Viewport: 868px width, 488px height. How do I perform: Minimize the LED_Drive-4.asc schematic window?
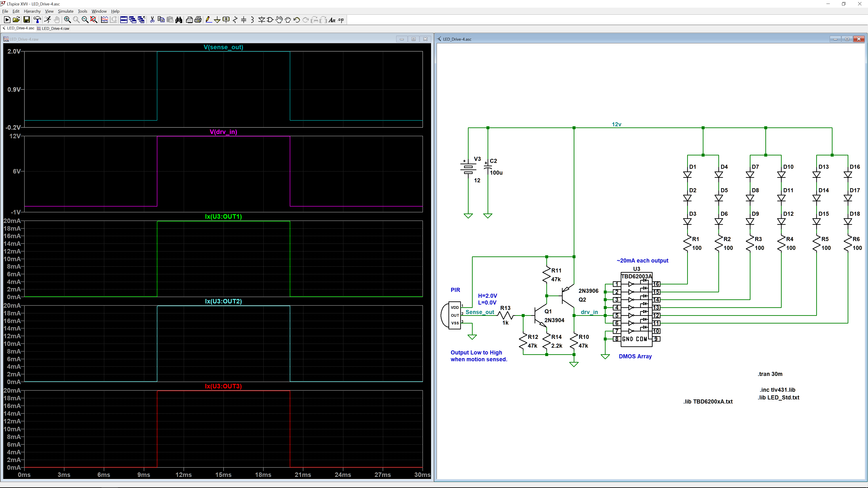[835, 39]
